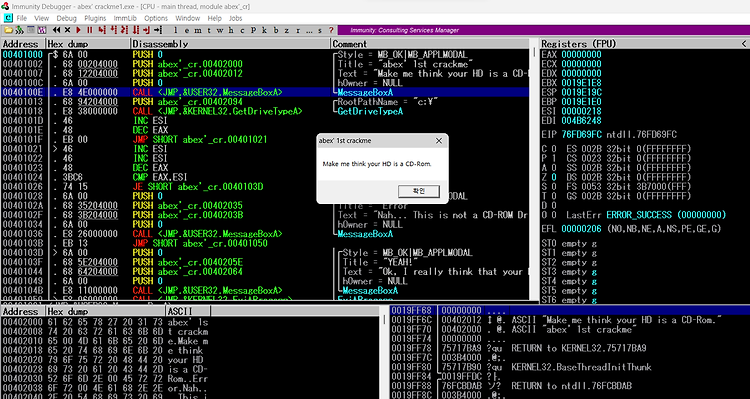750x399 pixels.
Task: Show Threads via 't' toolbar button
Action: 209,30
